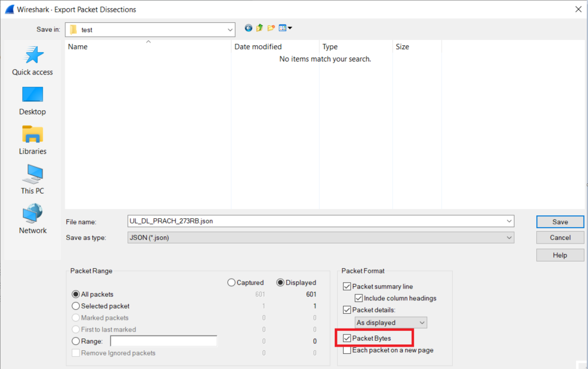Choose the Selected packet range option

(x=76, y=306)
